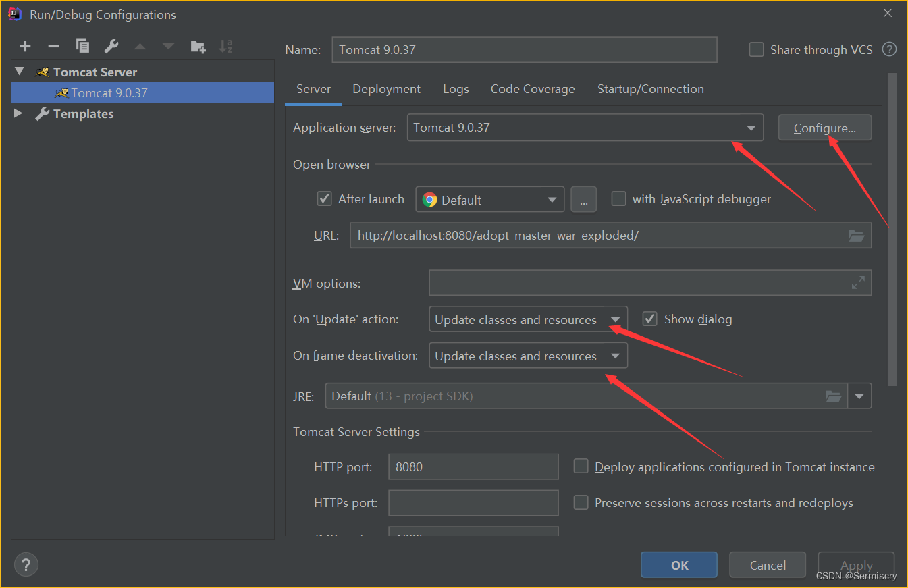This screenshot has height=588, width=908.
Task: Click the folder browse icon in the JRE field
Action: coord(834,396)
